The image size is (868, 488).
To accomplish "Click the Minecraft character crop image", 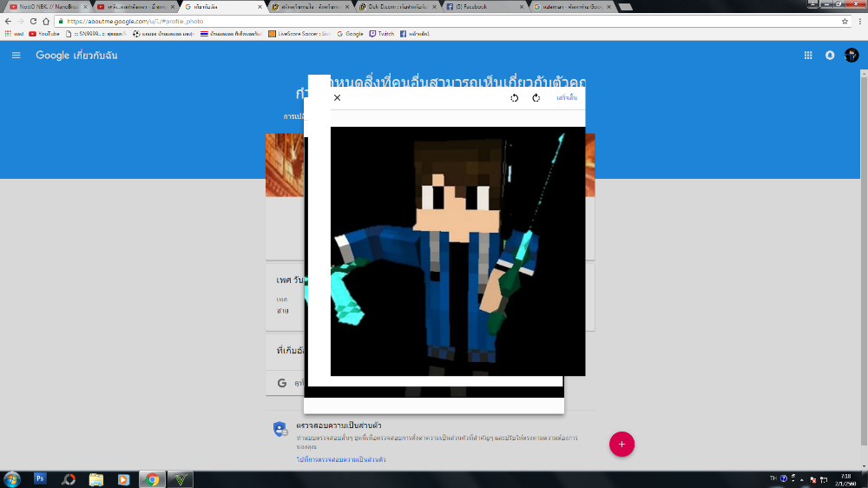I will coord(457,252).
